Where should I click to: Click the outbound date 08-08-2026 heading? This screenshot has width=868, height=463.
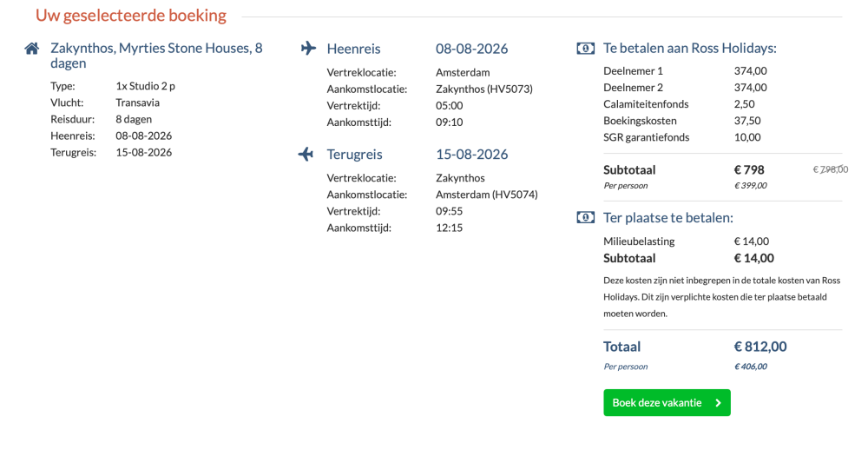click(x=471, y=49)
